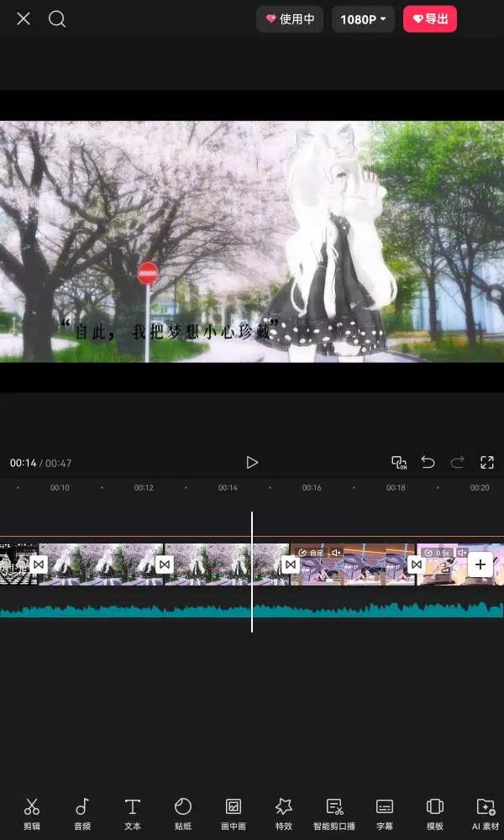
Task: Open the 画中画 picture-in-picture tool
Action: tap(233, 814)
